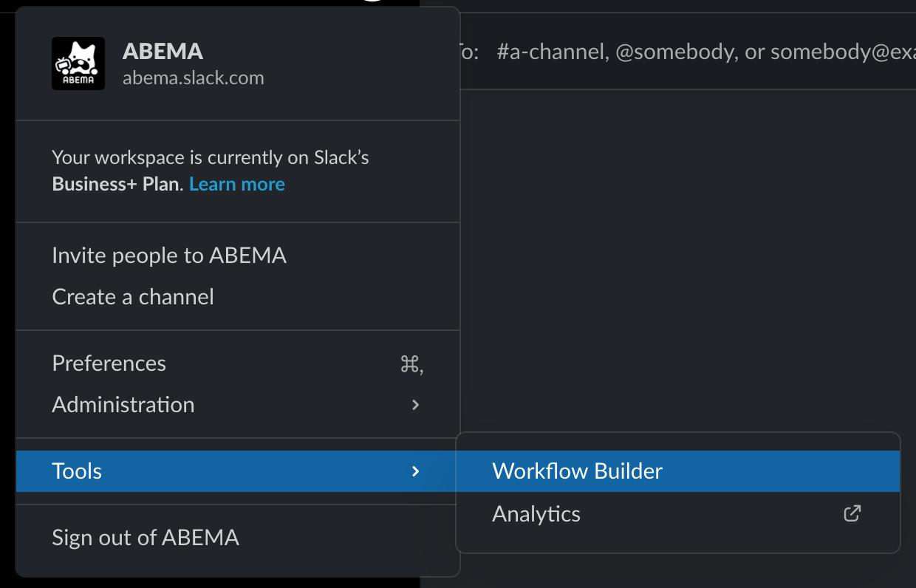Image resolution: width=916 pixels, height=588 pixels.
Task: Click the ABEMA workspace logo icon
Action: coord(78,64)
